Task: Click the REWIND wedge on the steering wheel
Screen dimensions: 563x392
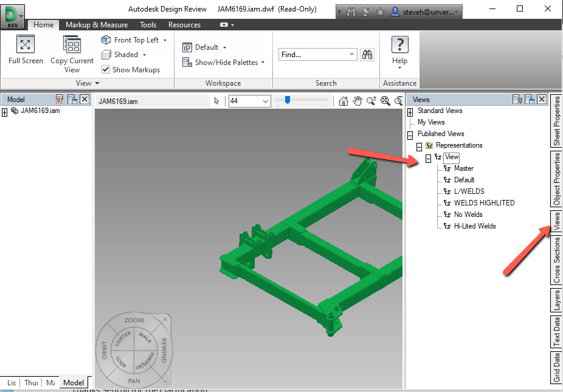Action: click(x=164, y=349)
